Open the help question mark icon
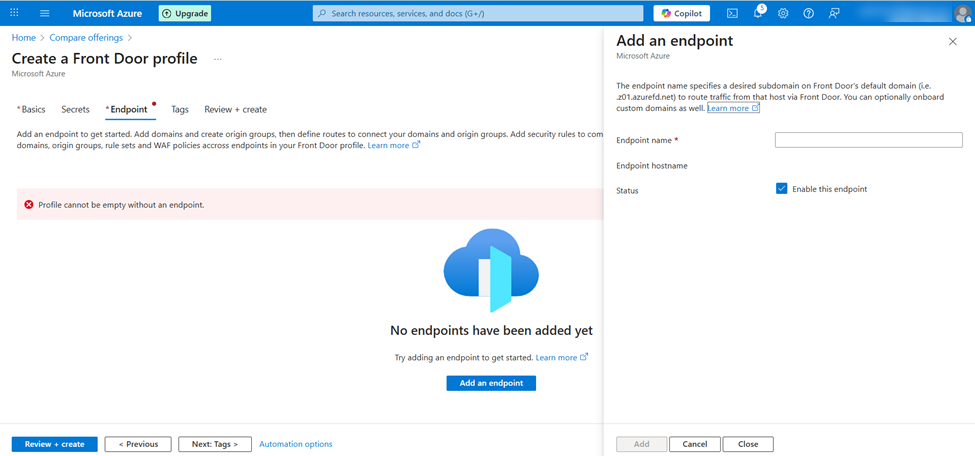The image size is (975, 456). [x=808, y=13]
